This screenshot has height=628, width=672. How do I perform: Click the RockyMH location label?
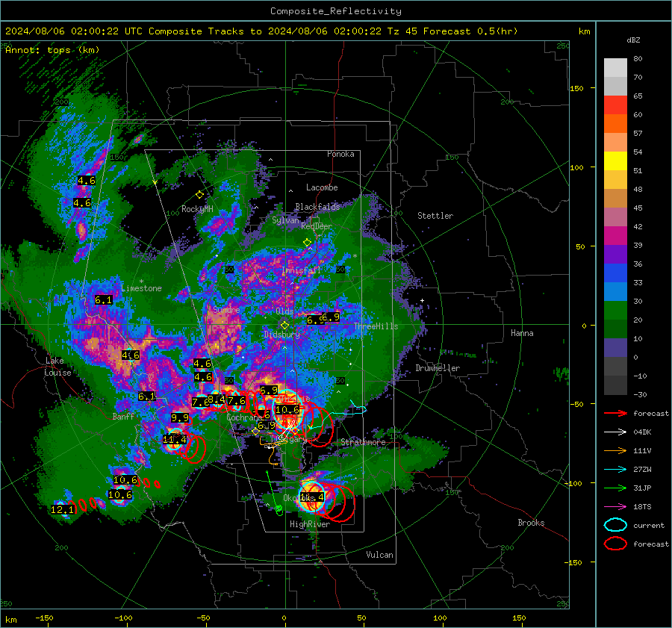point(197,209)
